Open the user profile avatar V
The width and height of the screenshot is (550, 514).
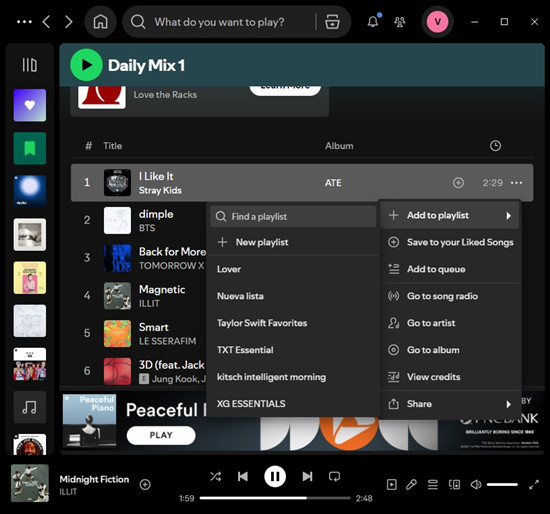(437, 22)
